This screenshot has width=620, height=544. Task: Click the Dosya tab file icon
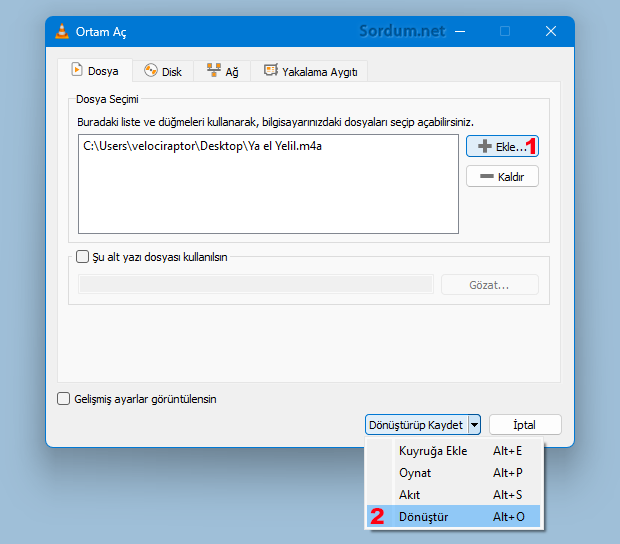click(74, 71)
